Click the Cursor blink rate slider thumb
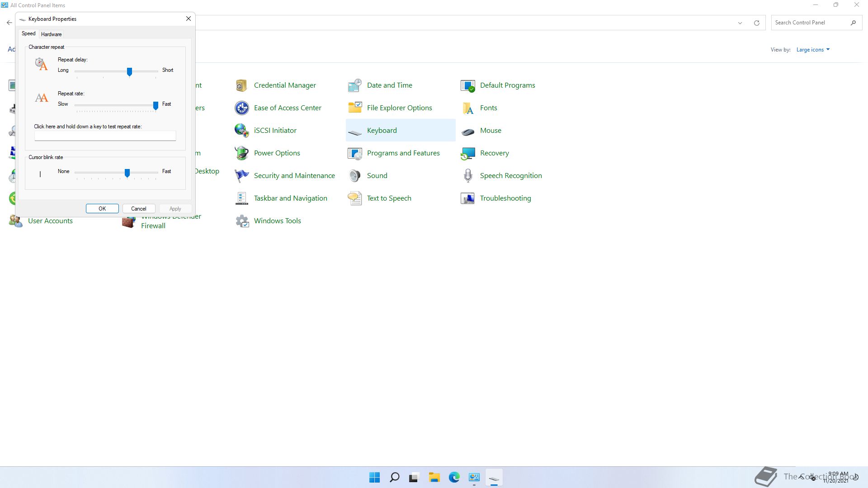Image resolution: width=868 pixels, height=488 pixels. click(127, 173)
